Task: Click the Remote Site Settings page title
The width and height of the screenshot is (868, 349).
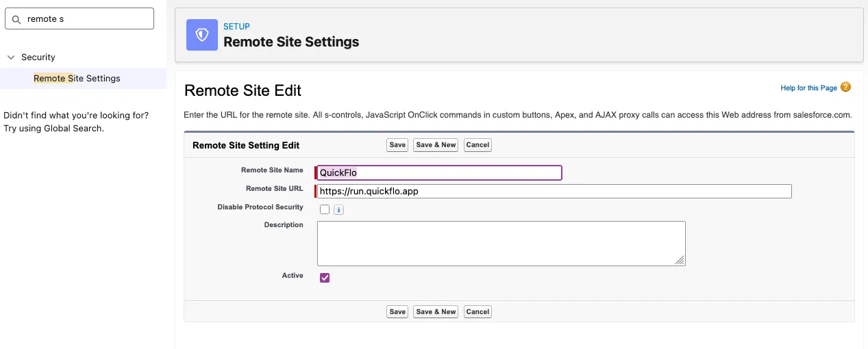Action: coord(291,42)
